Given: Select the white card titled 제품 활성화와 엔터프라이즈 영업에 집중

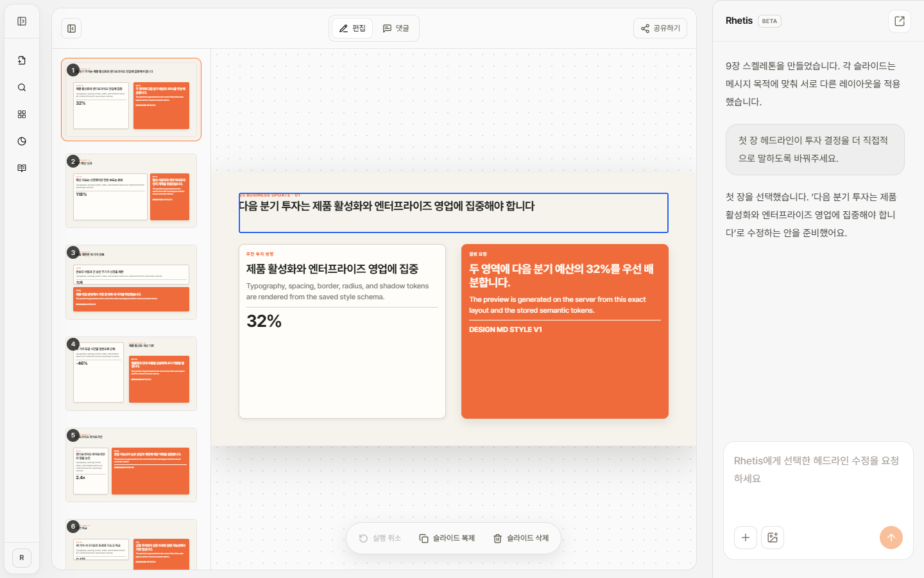Looking at the screenshot, I should click(342, 331).
